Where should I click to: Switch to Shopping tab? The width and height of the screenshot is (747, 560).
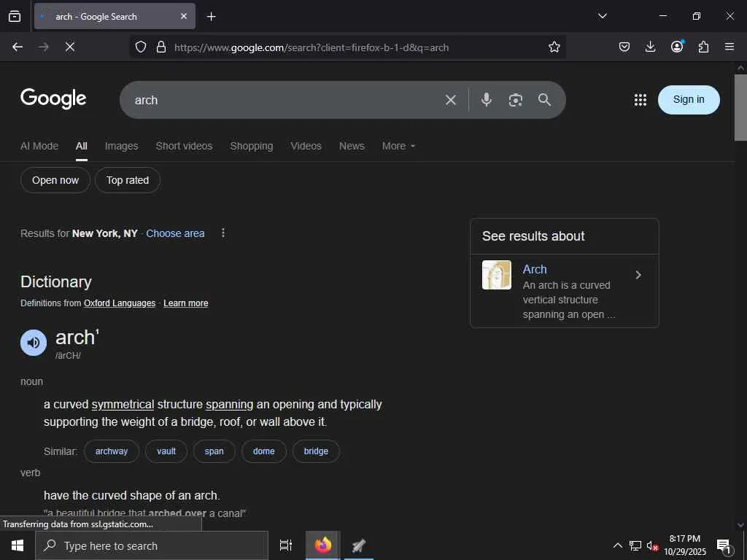click(x=252, y=146)
